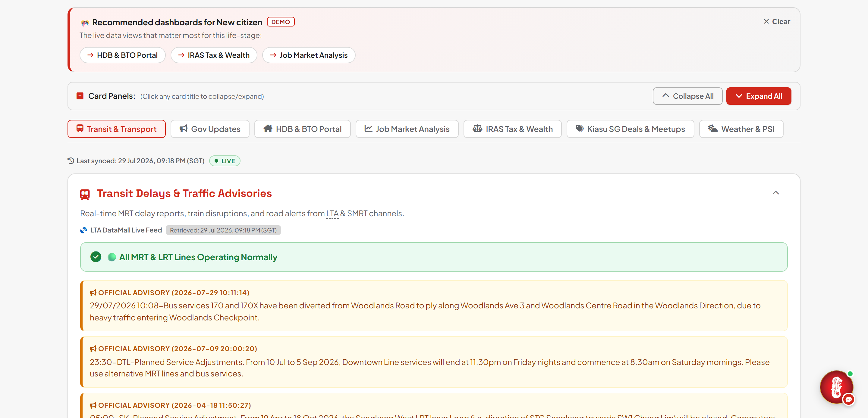Click the green checkmark icon in status banner
Viewport: 868px width, 418px height.
coord(96,257)
